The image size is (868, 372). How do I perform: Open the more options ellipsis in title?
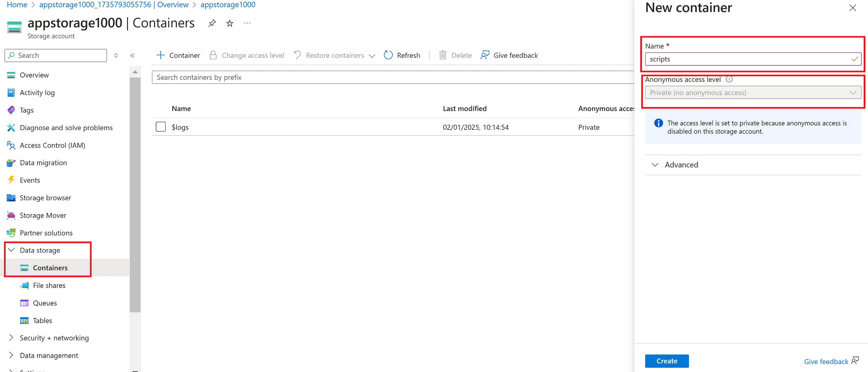(247, 23)
